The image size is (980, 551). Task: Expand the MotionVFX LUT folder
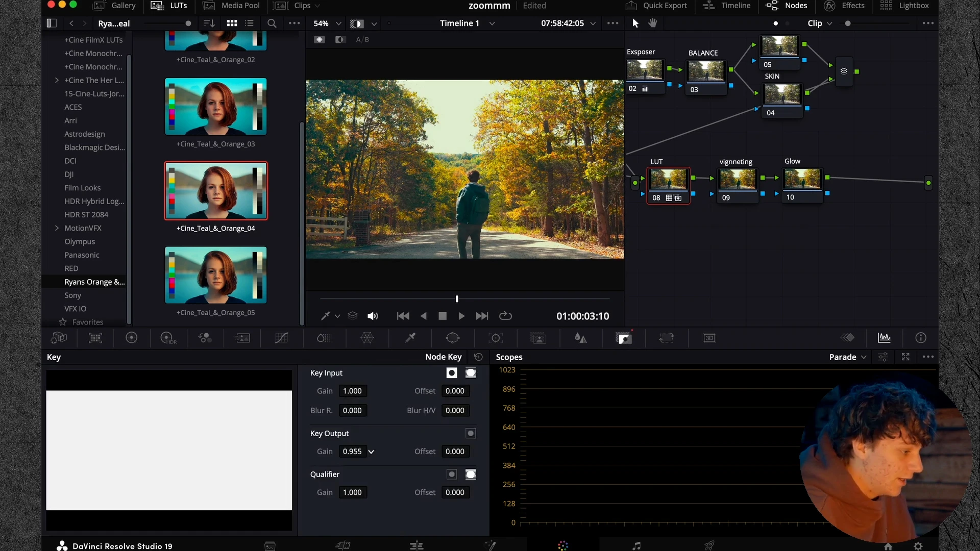pyautogui.click(x=57, y=228)
